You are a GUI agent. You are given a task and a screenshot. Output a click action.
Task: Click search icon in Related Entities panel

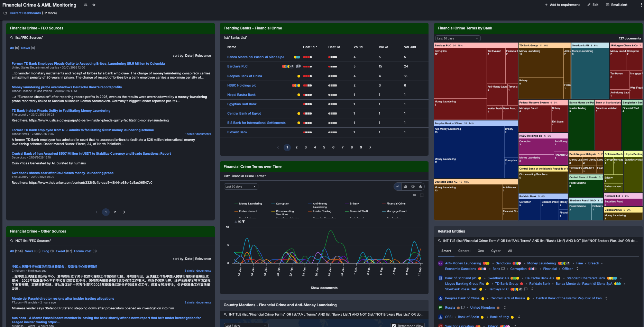coord(440,241)
